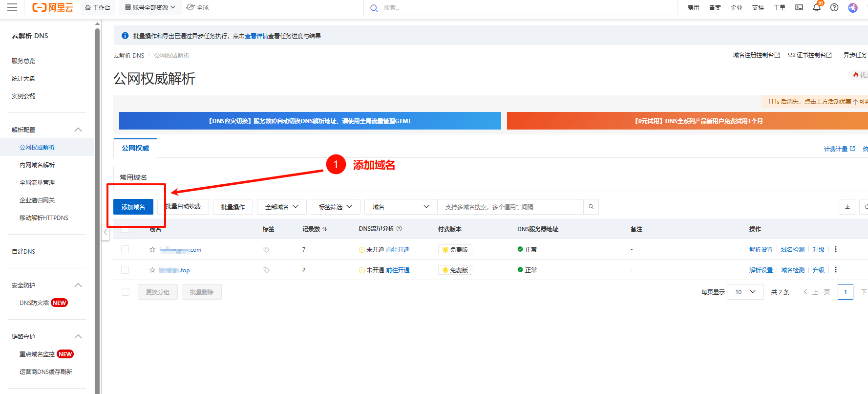Click tag icon for .com domain

[266, 250]
